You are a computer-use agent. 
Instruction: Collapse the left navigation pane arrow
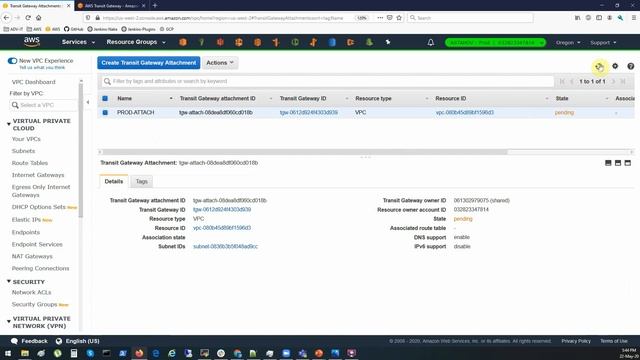[x=88, y=102]
